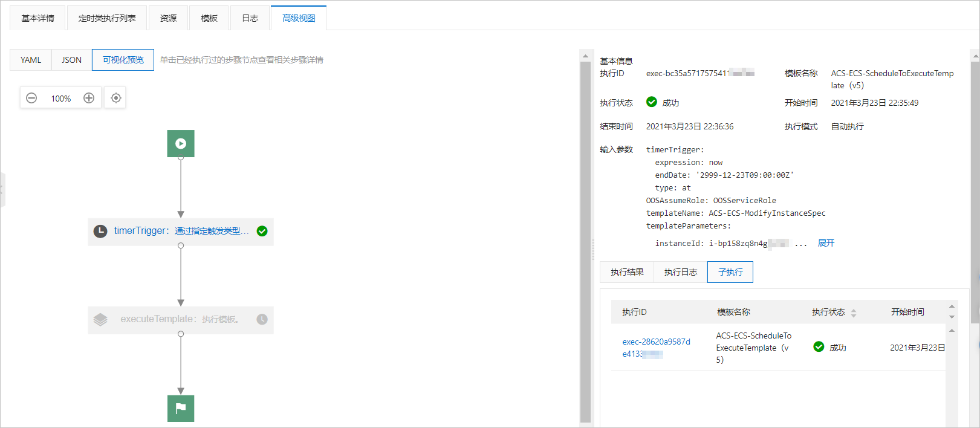This screenshot has height=428, width=980.
Task: Click the layers icon on executeTemplate step
Action: 100,319
